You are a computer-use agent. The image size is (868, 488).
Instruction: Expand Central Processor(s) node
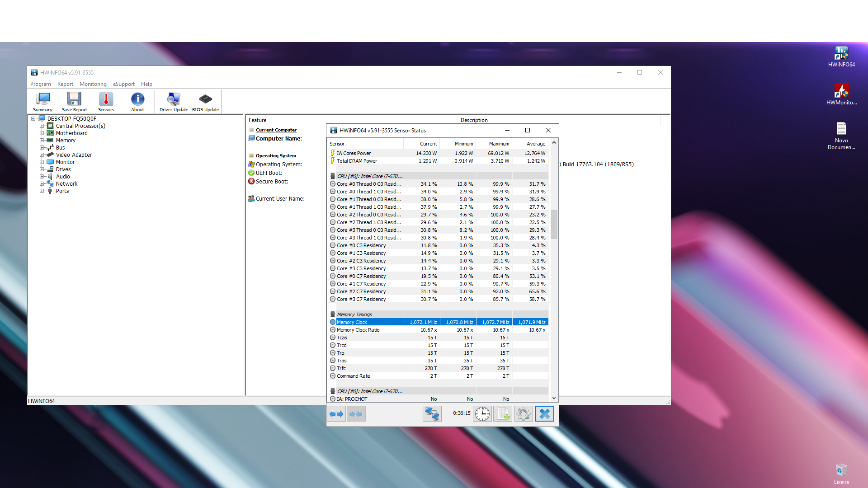pyautogui.click(x=42, y=126)
